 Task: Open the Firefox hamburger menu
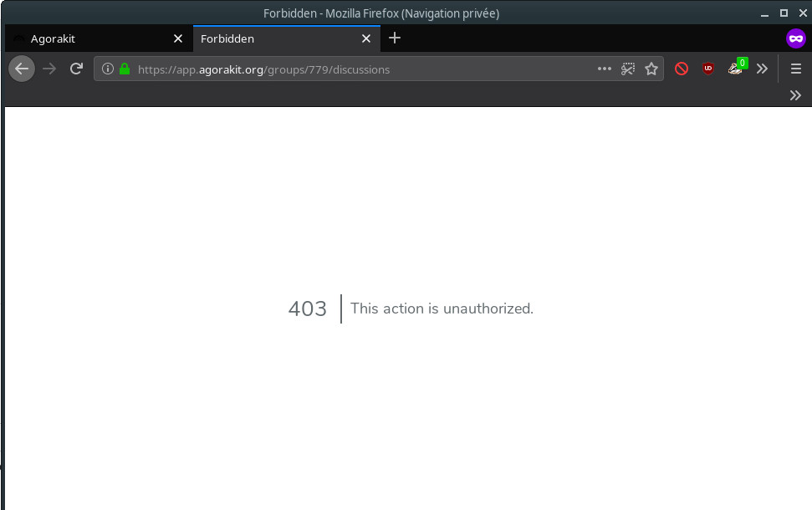(x=795, y=69)
